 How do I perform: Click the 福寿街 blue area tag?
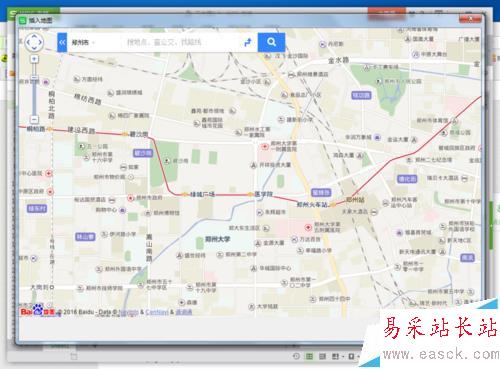tap(321, 192)
